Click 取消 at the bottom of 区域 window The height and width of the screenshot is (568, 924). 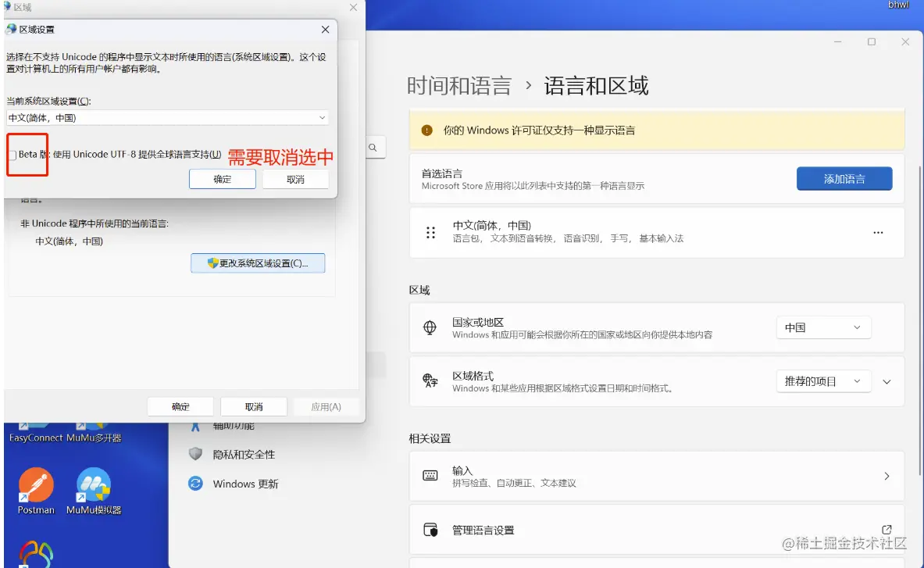point(253,406)
